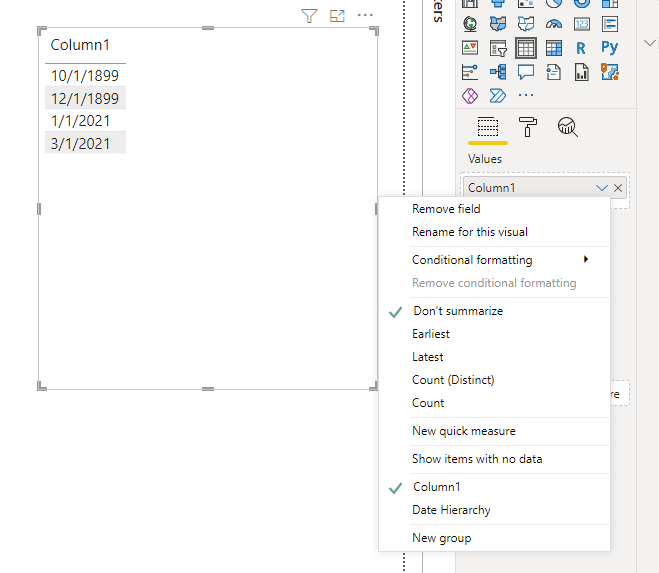Toggle Show items with no data
This screenshot has height=573, width=659.
(x=477, y=459)
